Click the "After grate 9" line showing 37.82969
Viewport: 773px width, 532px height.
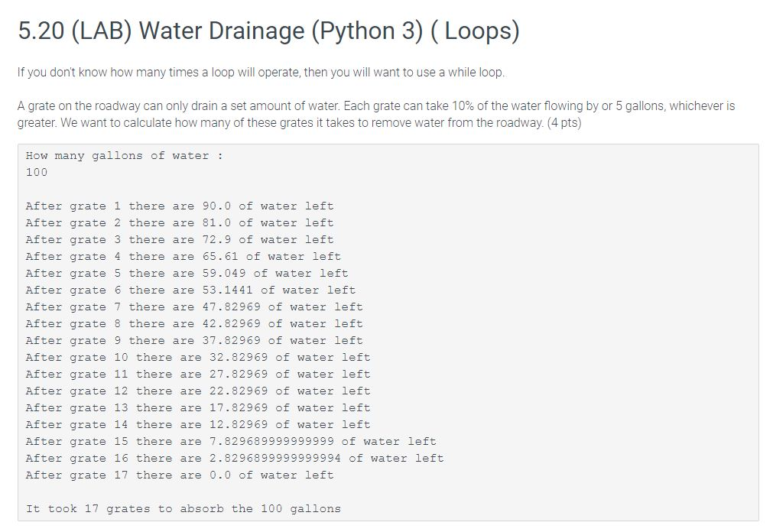pyautogui.click(x=194, y=341)
